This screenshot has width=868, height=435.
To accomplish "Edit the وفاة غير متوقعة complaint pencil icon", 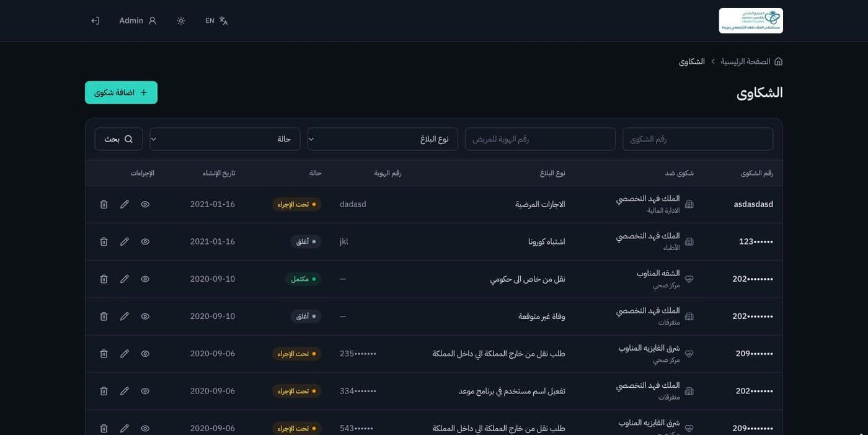I will (125, 316).
